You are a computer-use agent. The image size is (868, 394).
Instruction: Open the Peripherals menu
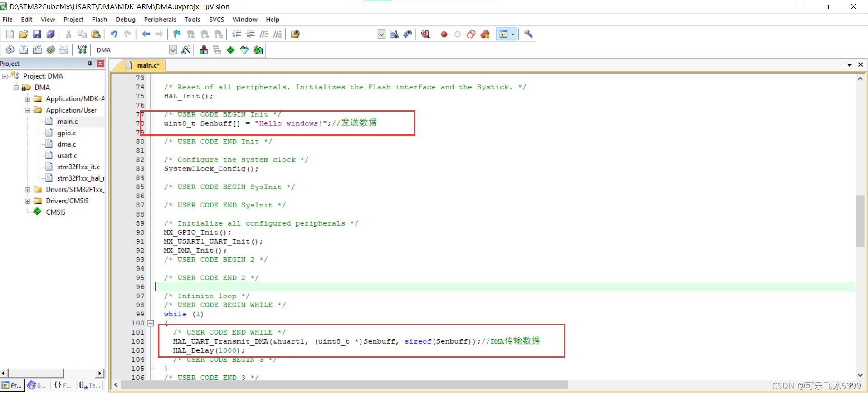point(160,20)
